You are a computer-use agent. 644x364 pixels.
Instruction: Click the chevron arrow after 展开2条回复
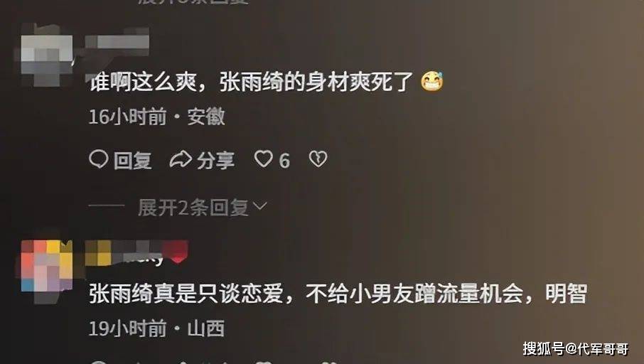point(260,205)
